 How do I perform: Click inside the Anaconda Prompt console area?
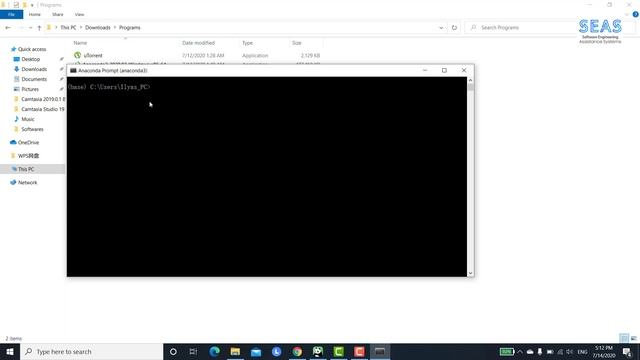pyautogui.click(x=267, y=177)
